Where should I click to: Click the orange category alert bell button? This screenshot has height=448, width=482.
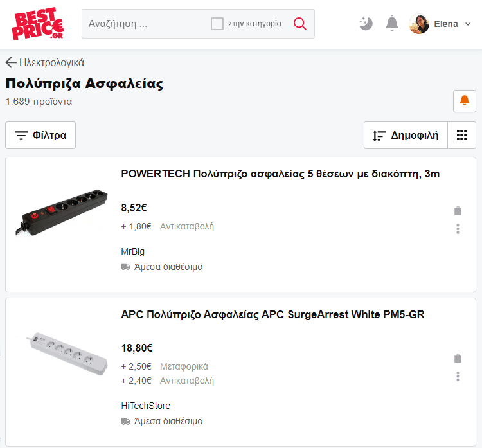coord(465,101)
